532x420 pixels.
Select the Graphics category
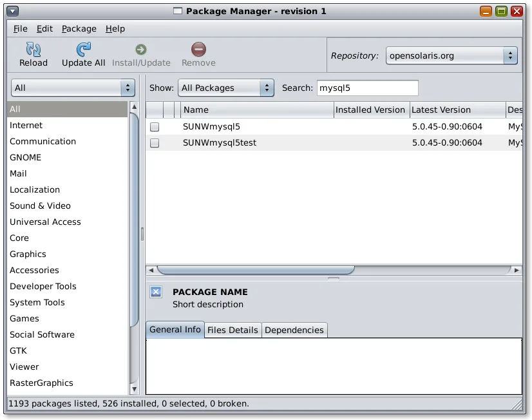click(x=67, y=254)
